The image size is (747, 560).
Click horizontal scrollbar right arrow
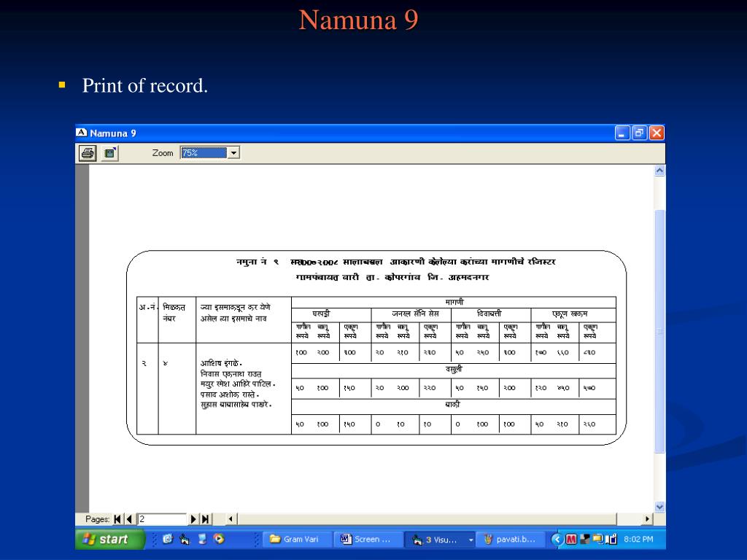[x=647, y=519]
